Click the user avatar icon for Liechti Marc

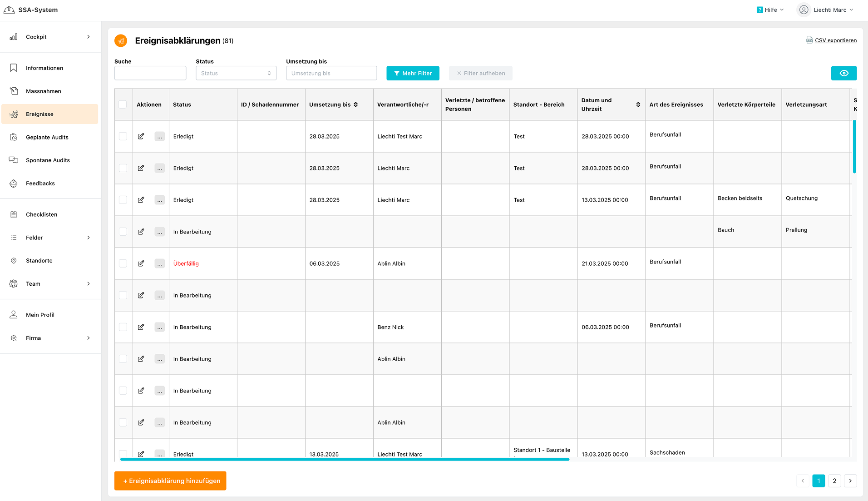(x=804, y=10)
